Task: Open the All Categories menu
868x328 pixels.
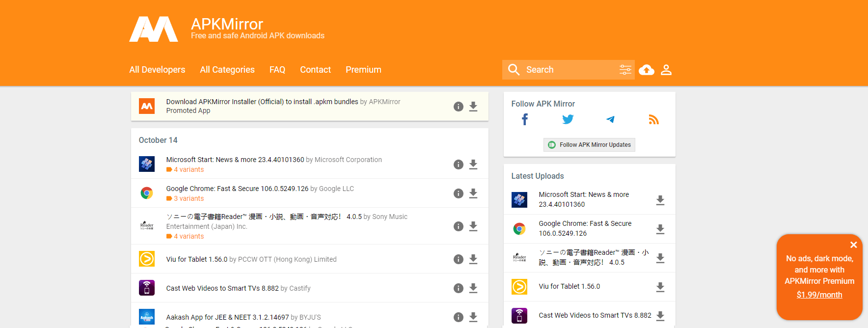Action: 227,70
